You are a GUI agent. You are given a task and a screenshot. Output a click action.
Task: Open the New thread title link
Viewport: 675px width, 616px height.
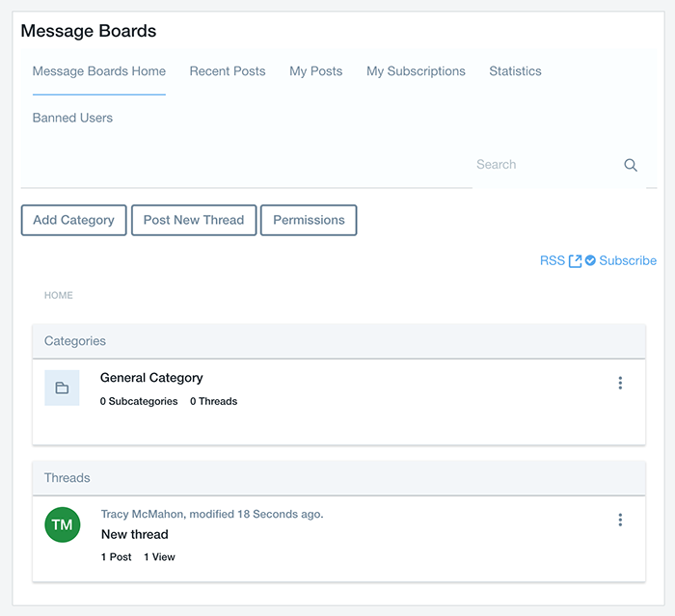tap(135, 534)
